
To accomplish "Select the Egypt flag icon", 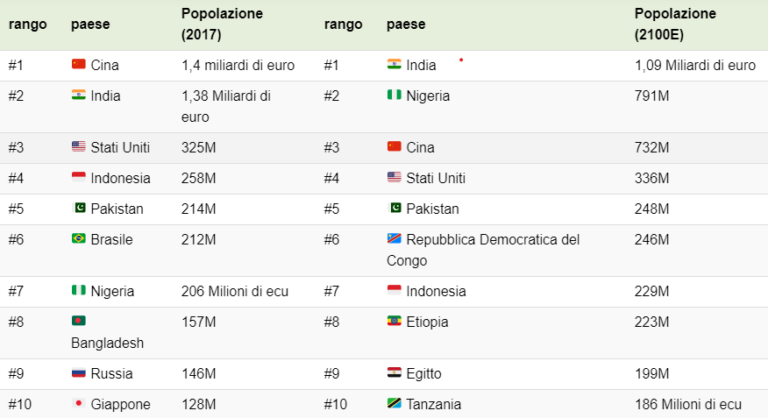I will click(x=394, y=373).
